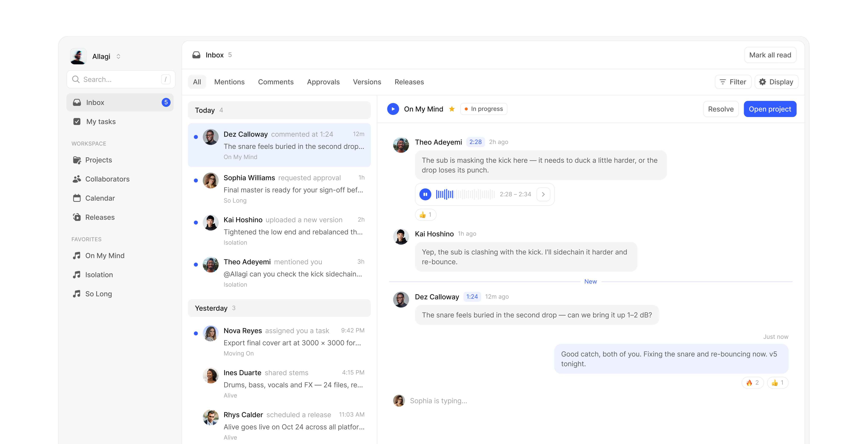Click the Resolve button
The height and width of the screenshot is (444, 868).
721,109
